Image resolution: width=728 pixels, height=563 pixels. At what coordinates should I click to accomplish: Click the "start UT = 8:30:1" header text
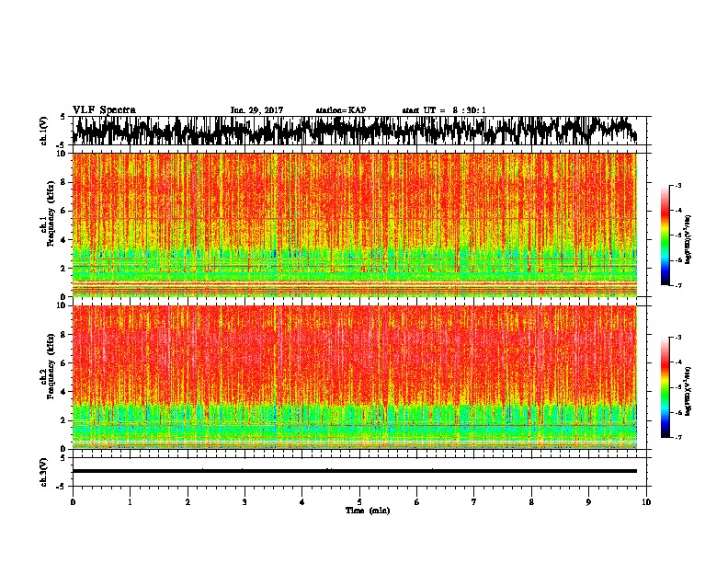[444, 110]
